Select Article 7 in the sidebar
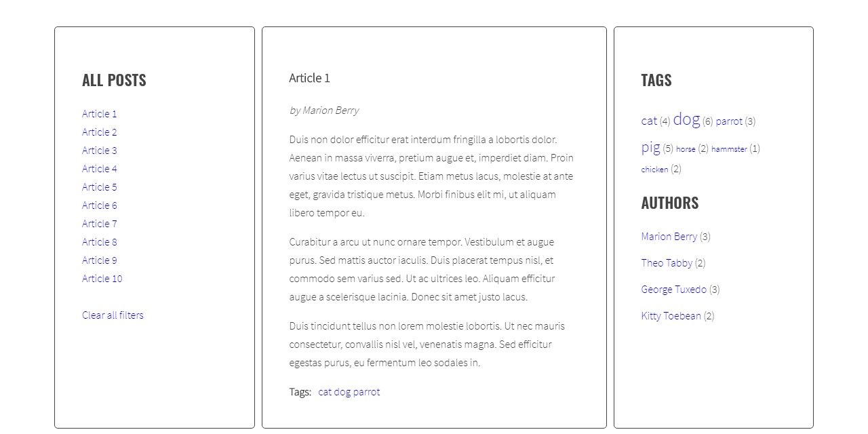Viewport: 868px width, 434px height. (99, 223)
